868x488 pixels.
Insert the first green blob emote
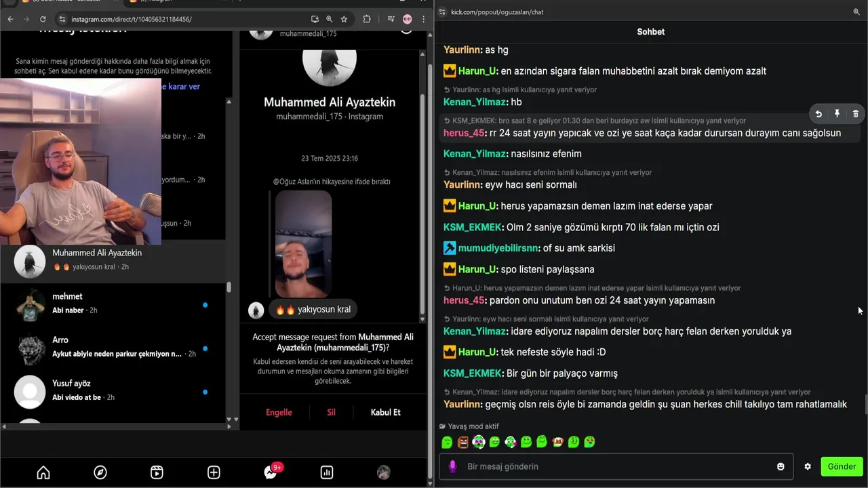tap(447, 442)
